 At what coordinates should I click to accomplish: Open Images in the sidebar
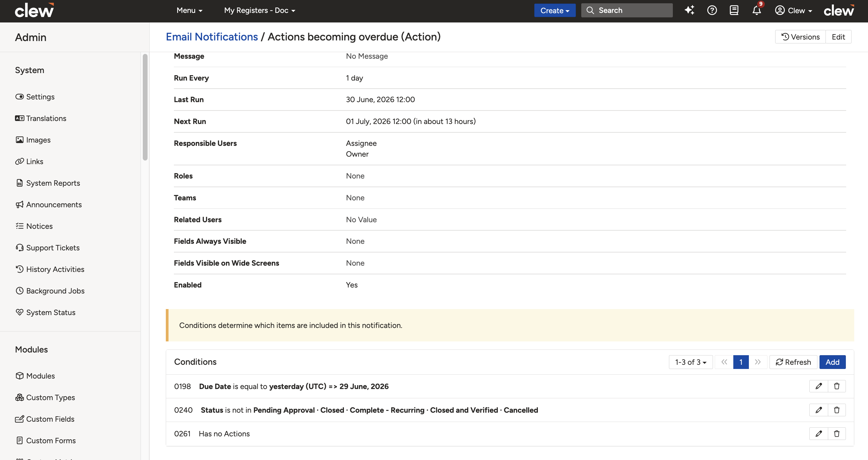33,140
